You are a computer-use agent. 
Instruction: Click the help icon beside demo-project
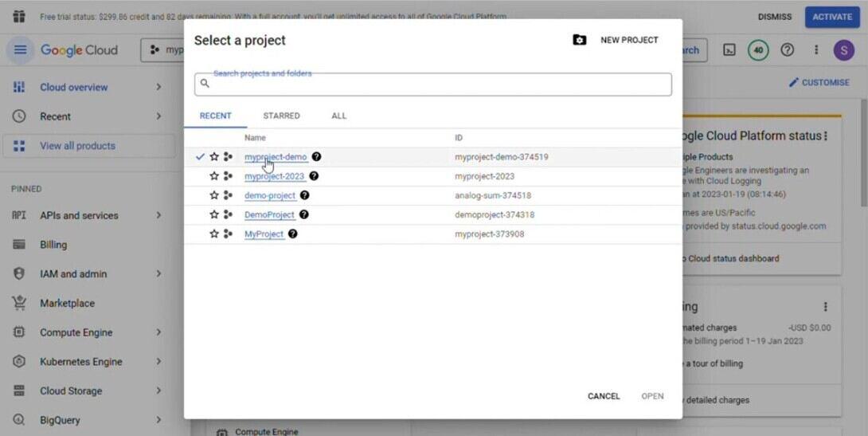(304, 195)
